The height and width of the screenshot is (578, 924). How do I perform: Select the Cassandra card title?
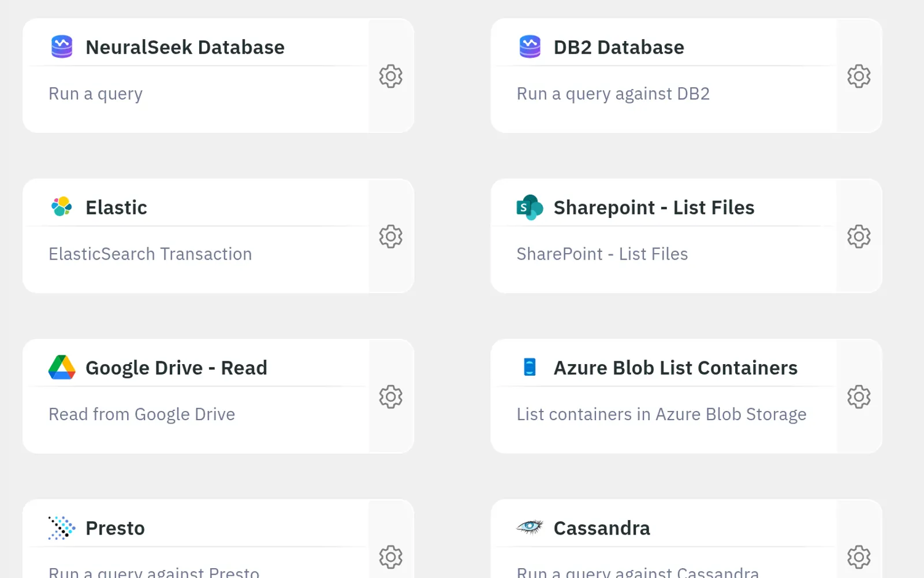coord(602,528)
